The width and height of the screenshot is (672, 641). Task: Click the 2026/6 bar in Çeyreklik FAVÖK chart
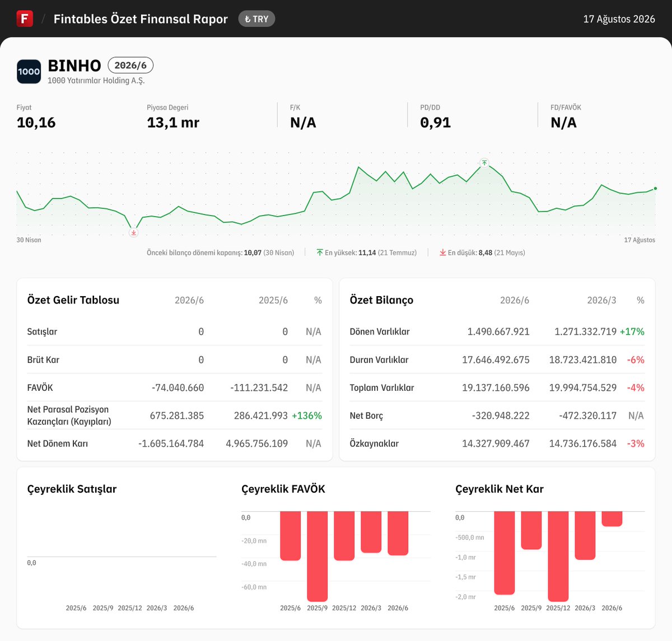[398, 534]
